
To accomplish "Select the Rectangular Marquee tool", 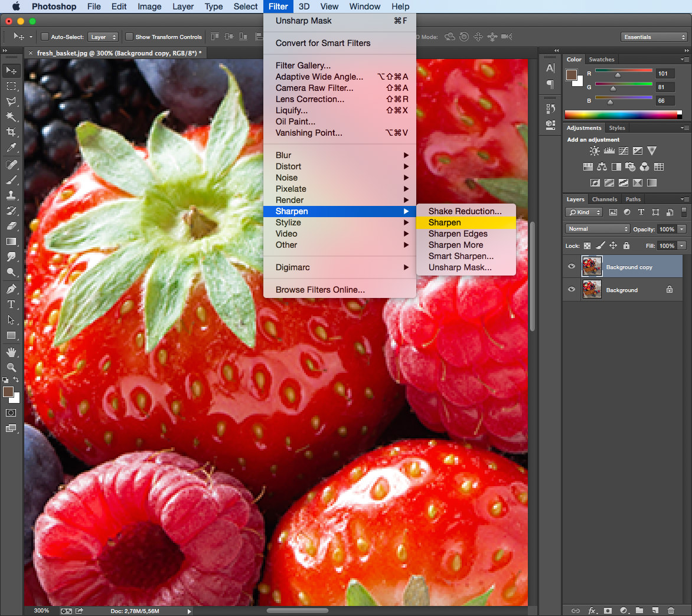I will [11, 86].
